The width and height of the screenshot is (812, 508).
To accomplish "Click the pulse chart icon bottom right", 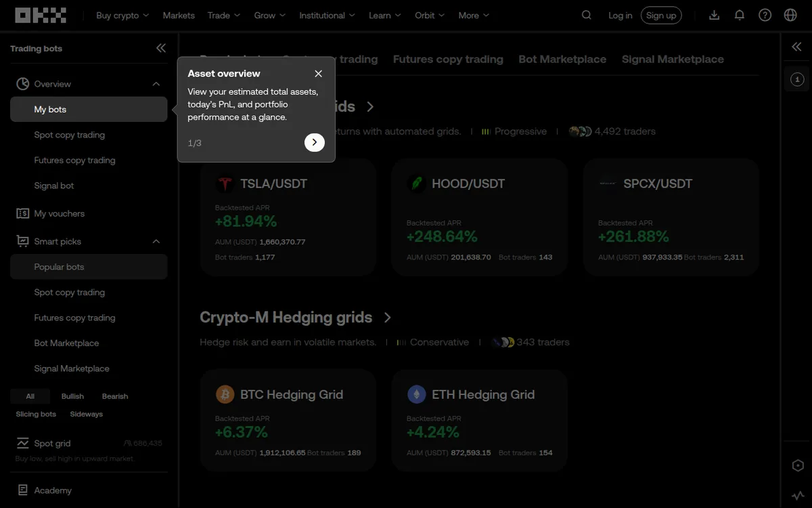I will coord(798,496).
